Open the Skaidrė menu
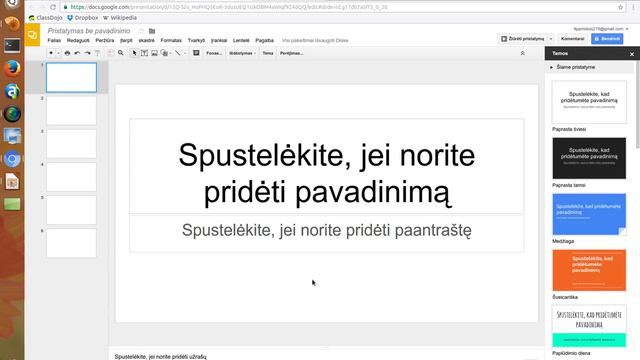The width and height of the screenshot is (640, 360). [x=147, y=40]
